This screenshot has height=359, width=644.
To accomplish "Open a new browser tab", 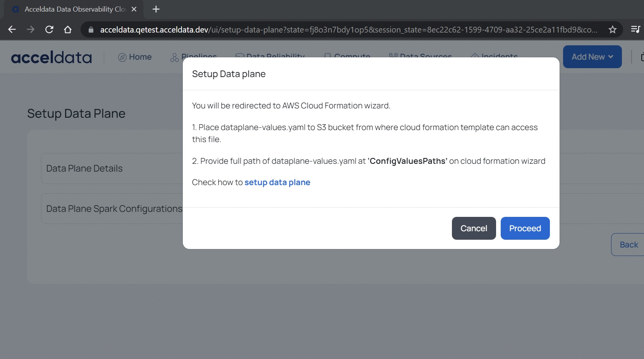I will pyautogui.click(x=156, y=9).
